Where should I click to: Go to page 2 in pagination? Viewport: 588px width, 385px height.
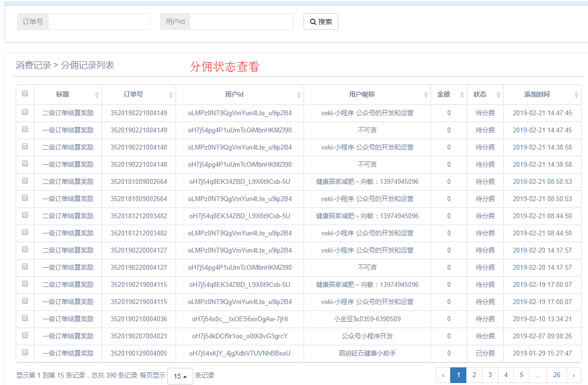point(474,375)
